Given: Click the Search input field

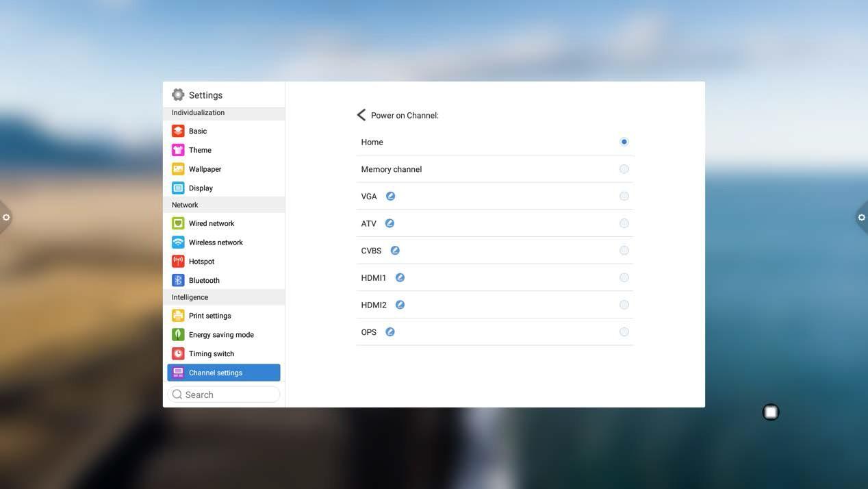Looking at the screenshot, I should [228, 394].
